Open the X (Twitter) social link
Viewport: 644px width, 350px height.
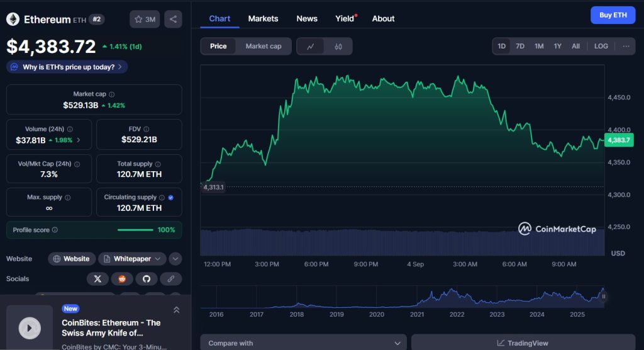point(97,278)
